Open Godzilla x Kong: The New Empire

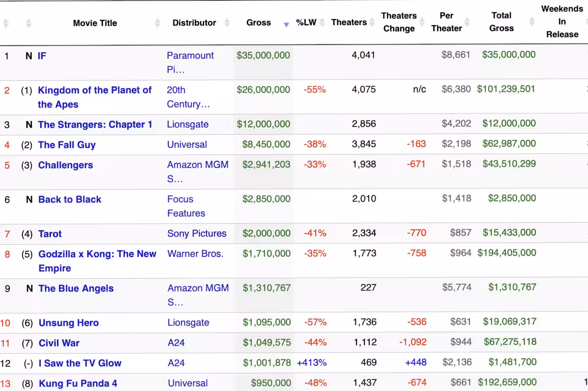point(97,261)
